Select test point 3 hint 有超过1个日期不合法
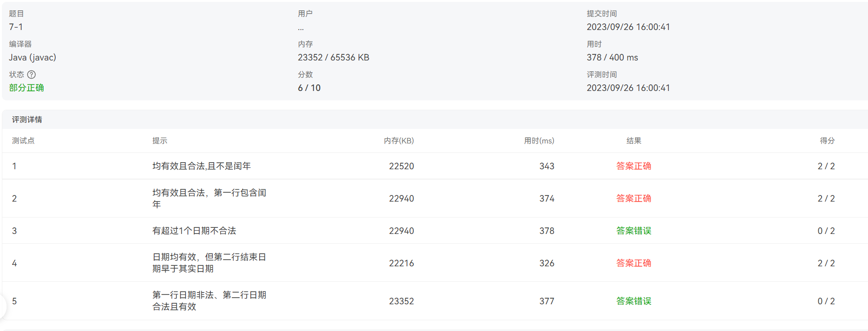 (x=194, y=231)
